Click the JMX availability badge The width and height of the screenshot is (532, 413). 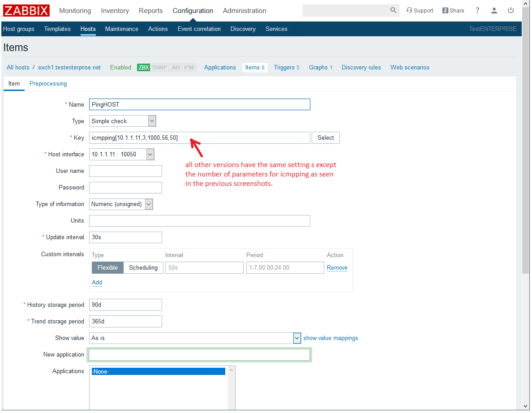[x=176, y=67]
